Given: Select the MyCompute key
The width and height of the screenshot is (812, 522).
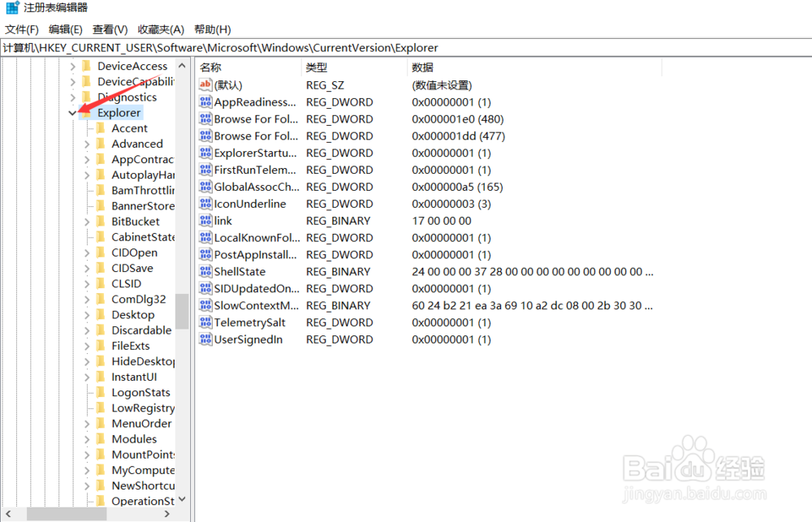Looking at the screenshot, I should click(143, 470).
